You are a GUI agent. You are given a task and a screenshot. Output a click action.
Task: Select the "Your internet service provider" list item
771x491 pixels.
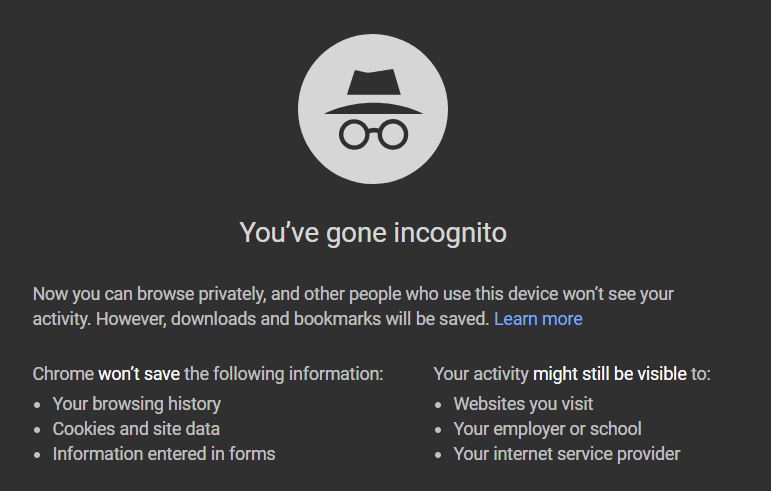point(566,454)
